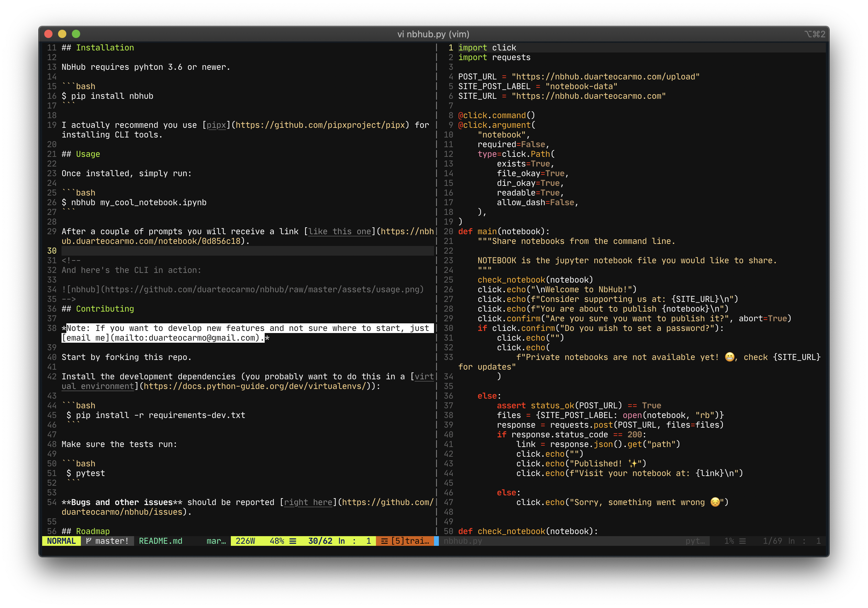868x608 pixels.
Task: Click 'def main(notebook):' definition
Action: click(504, 231)
